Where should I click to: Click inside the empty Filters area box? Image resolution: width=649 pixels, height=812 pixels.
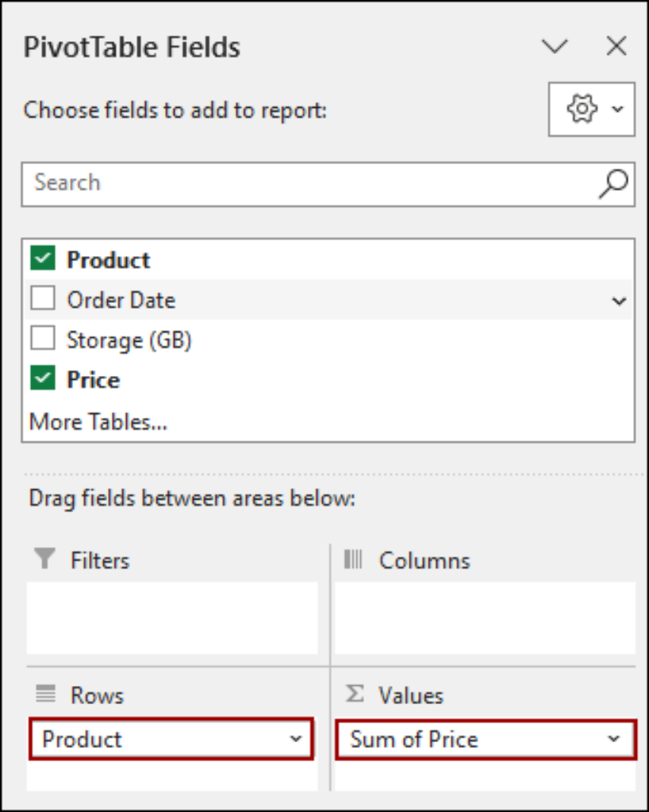pyautogui.click(x=172, y=618)
